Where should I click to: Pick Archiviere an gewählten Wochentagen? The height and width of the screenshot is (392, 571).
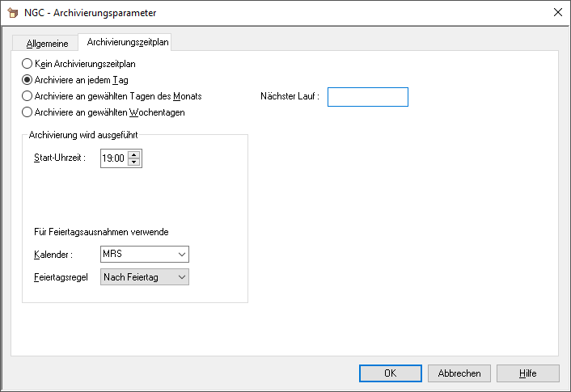[x=27, y=112]
